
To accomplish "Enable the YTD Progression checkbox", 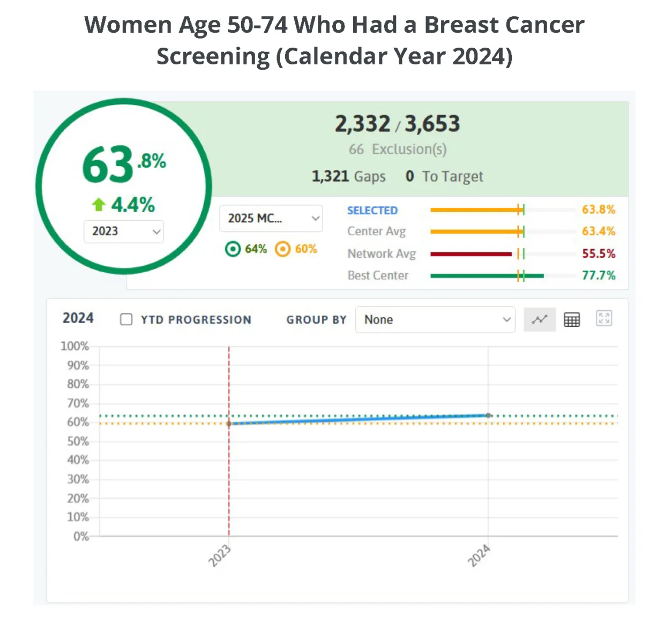I will coord(126,319).
